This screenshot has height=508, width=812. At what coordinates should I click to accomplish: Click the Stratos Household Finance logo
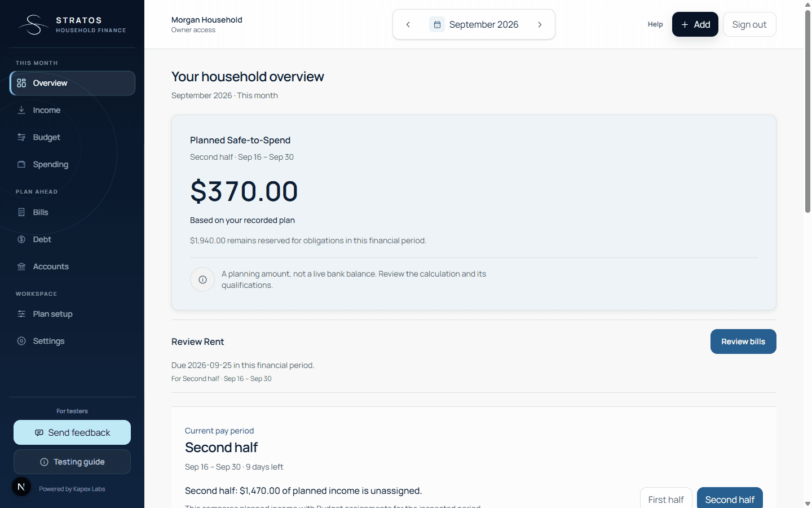(72, 25)
